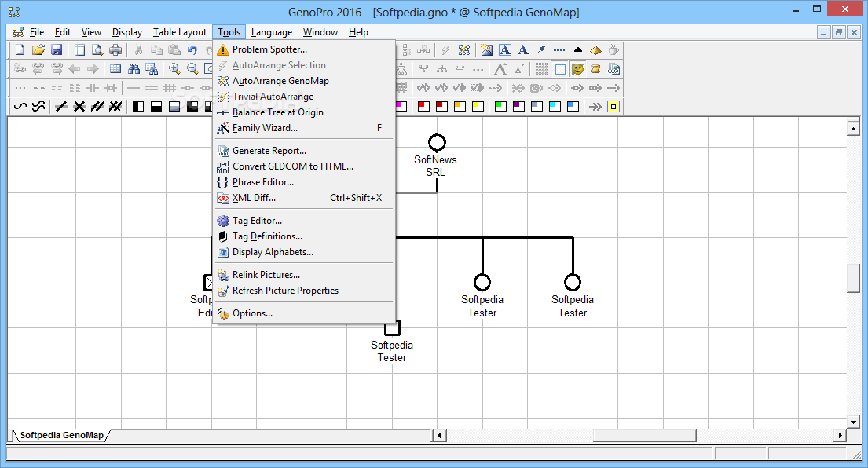This screenshot has height=468, width=868.
Task: Select Relink Pictures menu item
Action: (304, 274)
